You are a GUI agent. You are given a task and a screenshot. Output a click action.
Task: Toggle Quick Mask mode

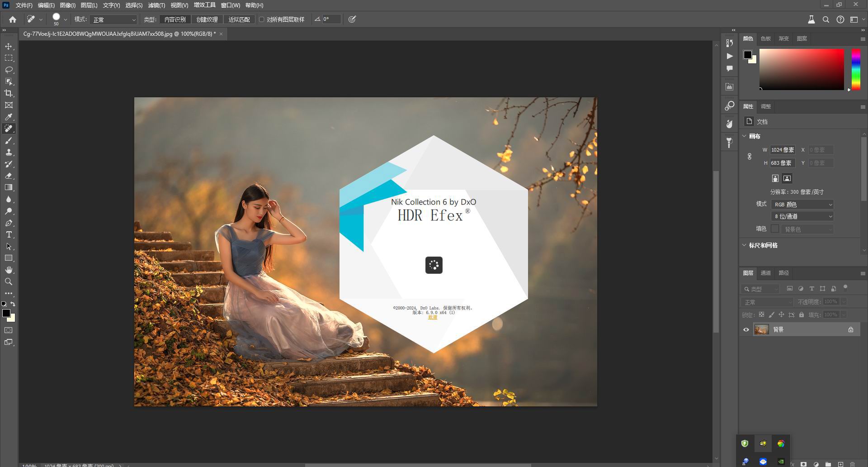(x=9, y=330)
